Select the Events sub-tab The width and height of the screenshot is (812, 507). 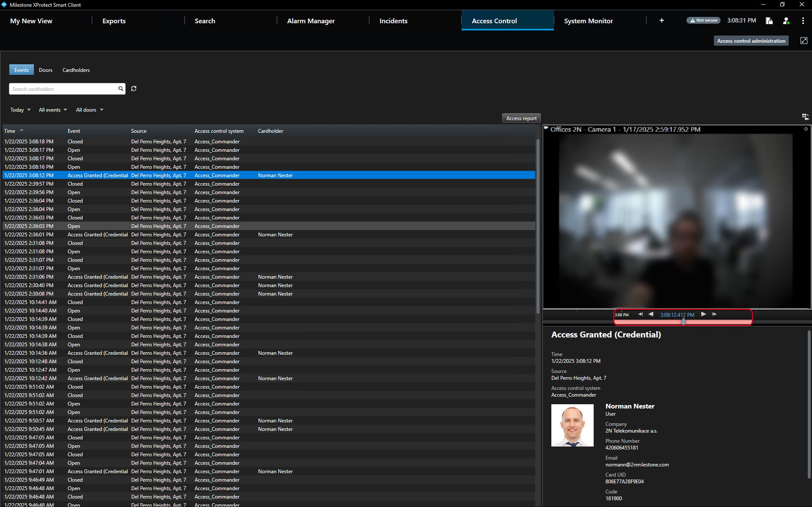(x=22, y=70)
